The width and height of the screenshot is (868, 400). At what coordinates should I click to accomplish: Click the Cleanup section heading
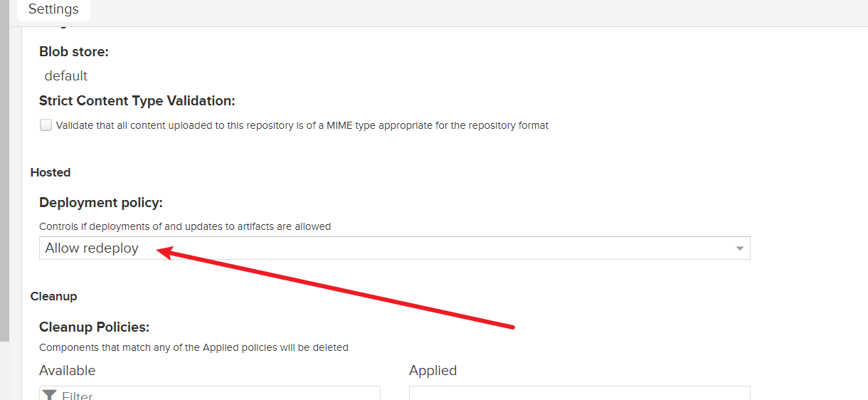click(53, 296)
